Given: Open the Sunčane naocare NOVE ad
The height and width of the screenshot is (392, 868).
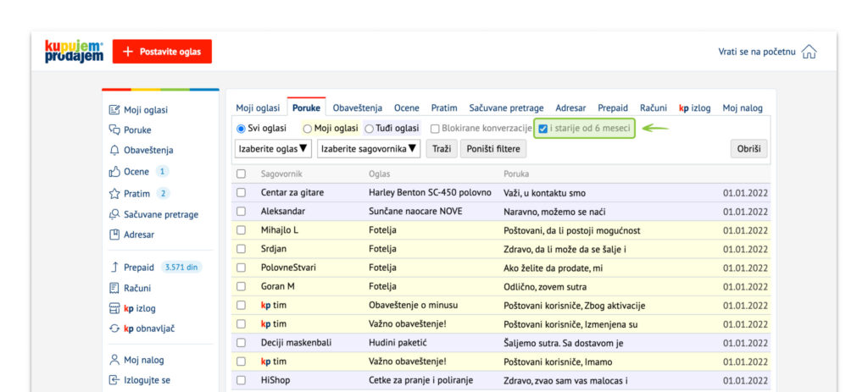Looking at the screenshot, I should tap(415, 211).
